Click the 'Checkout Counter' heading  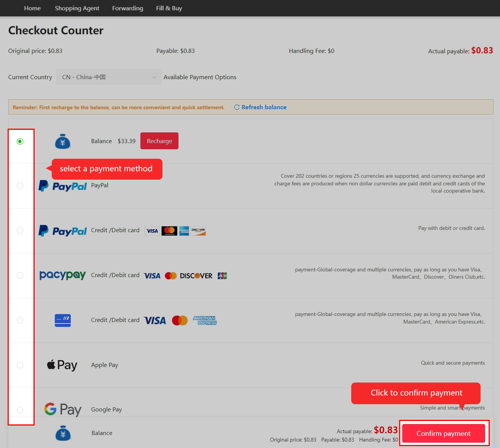point(56,30)
